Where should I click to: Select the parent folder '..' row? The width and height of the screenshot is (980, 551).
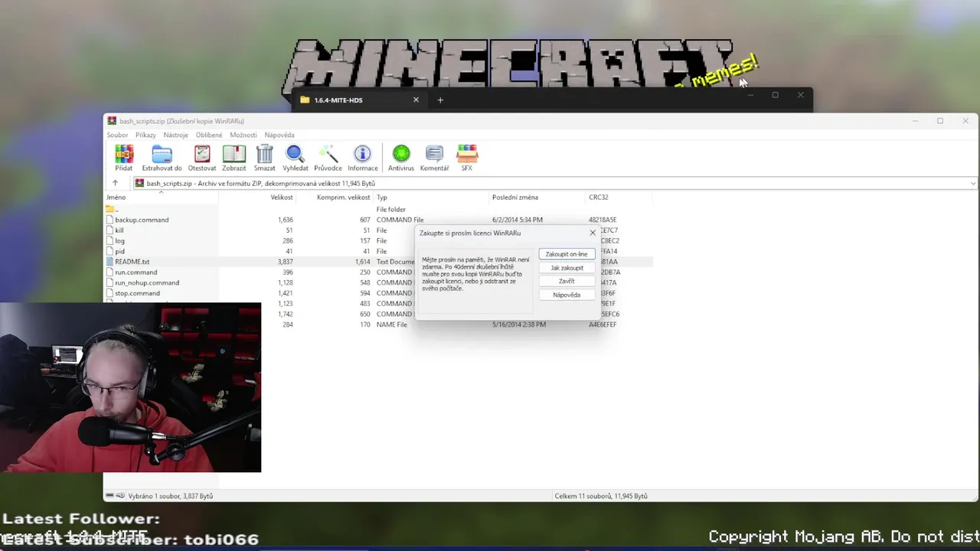tap(378, 209)
